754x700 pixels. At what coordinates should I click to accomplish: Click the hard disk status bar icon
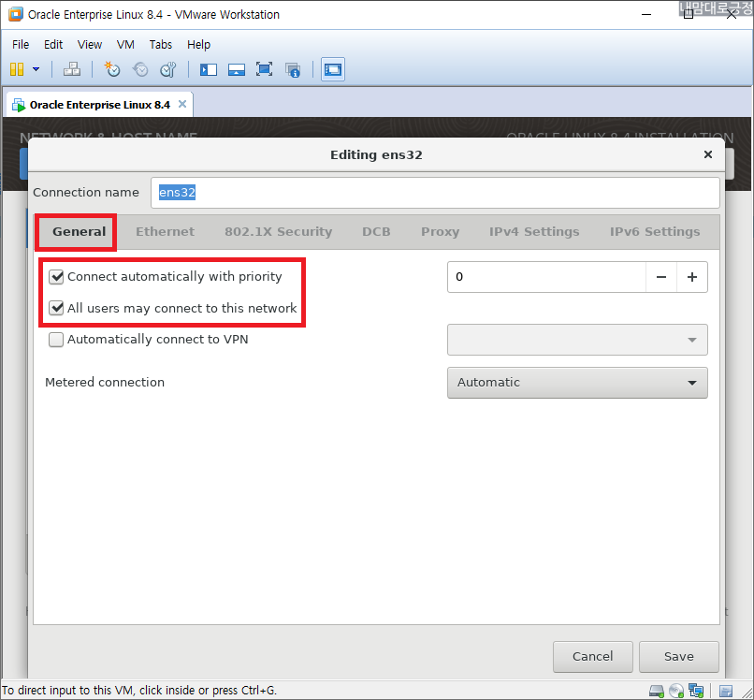point(657,692)
